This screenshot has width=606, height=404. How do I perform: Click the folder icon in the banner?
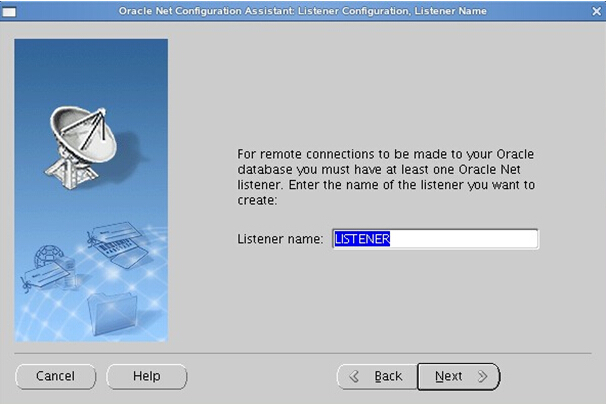[107, 314]
